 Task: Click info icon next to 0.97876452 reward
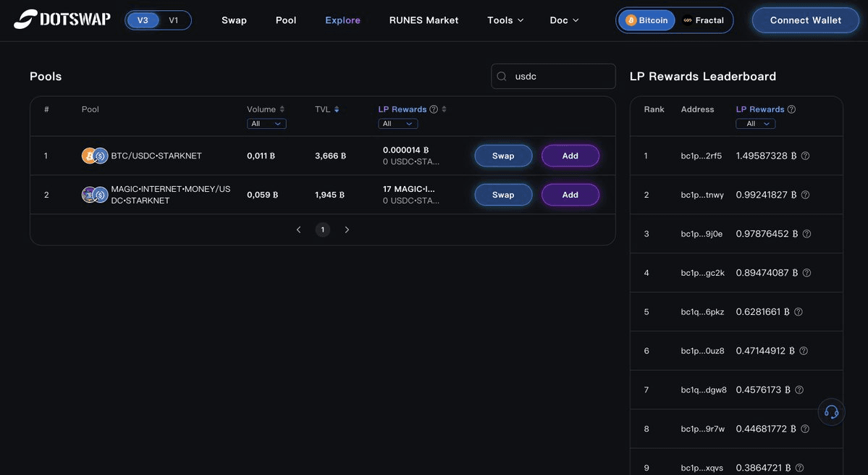pos(807,234)
